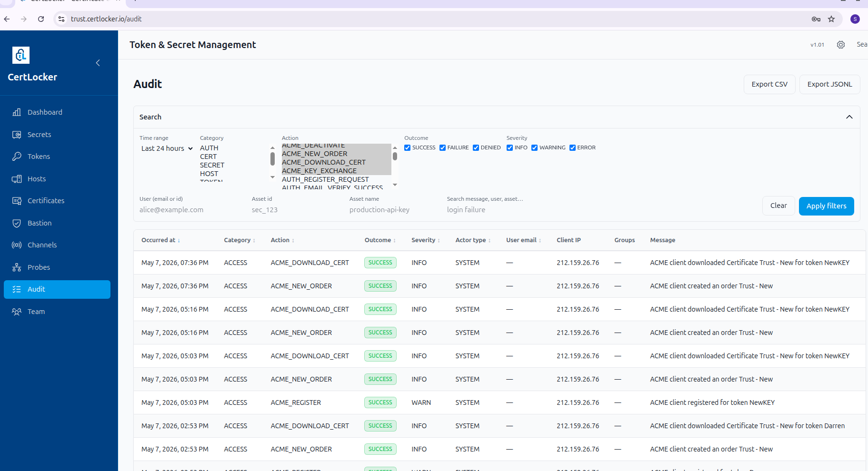Click the WARN severity at 05:03 PM row
The height and width of the screenshot is (471, 868).
pos(421,402)
